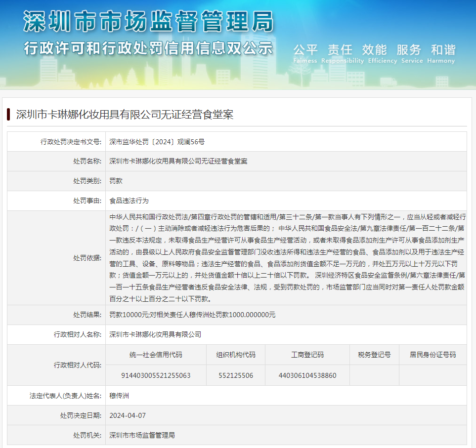The height and width of the screenshot is (448, 476).
Task: Click the 税务登记号 column header
Action: pyautogui.click(x=374, y=355)
